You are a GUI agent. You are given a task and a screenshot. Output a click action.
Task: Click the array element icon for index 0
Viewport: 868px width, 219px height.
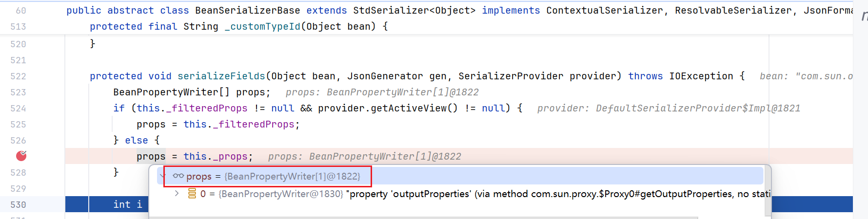192,194
